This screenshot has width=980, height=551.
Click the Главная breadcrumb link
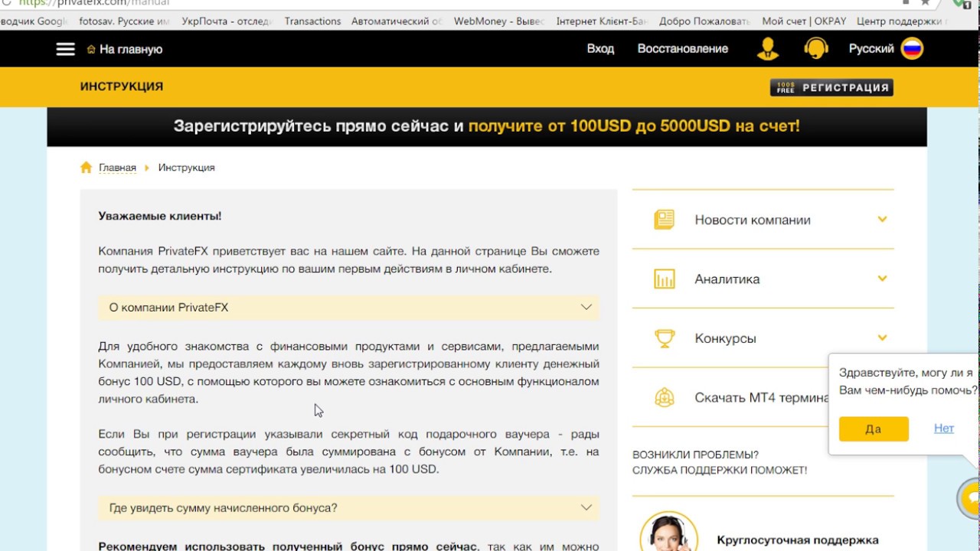117,168
